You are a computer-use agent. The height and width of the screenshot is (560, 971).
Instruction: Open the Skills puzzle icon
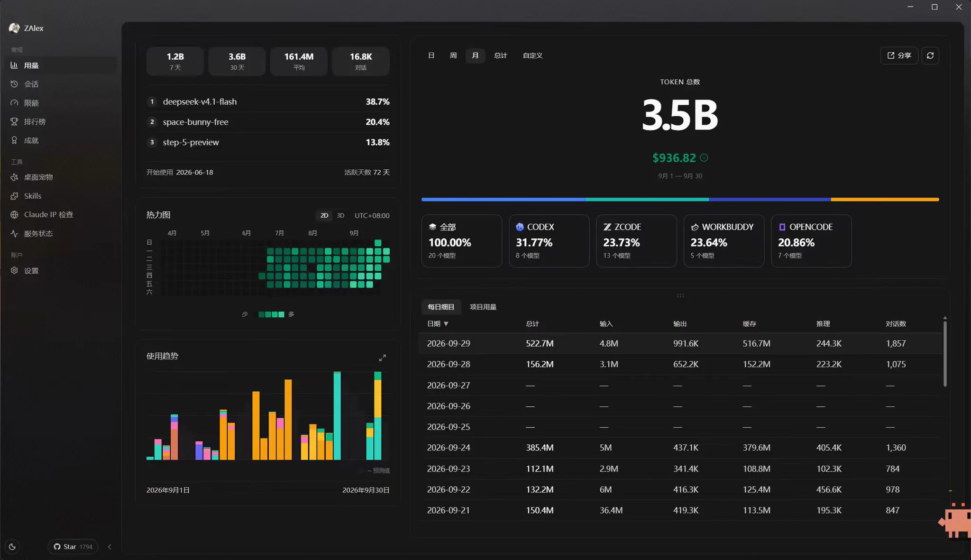pyautogui.click(x=14, y=196)
